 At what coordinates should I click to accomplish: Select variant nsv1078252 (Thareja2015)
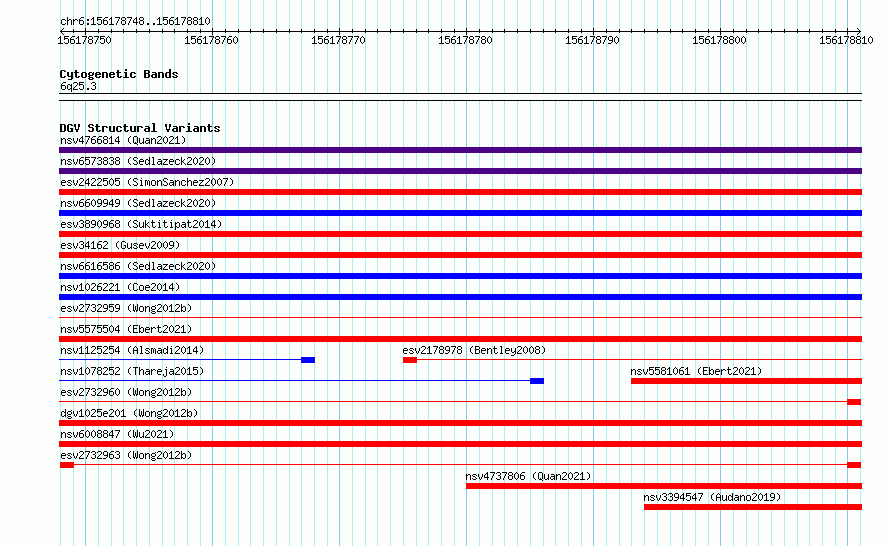[132, 371]
